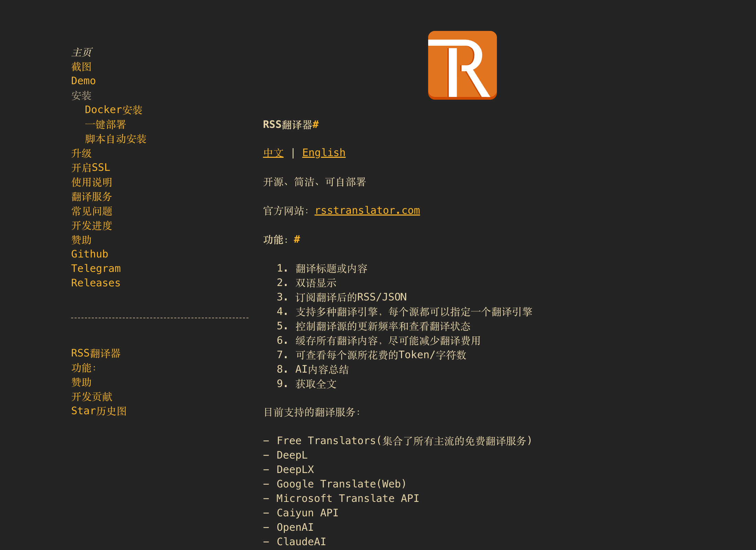Open the Docker安装 page
The image size is (756, 550).
[113, 110]
